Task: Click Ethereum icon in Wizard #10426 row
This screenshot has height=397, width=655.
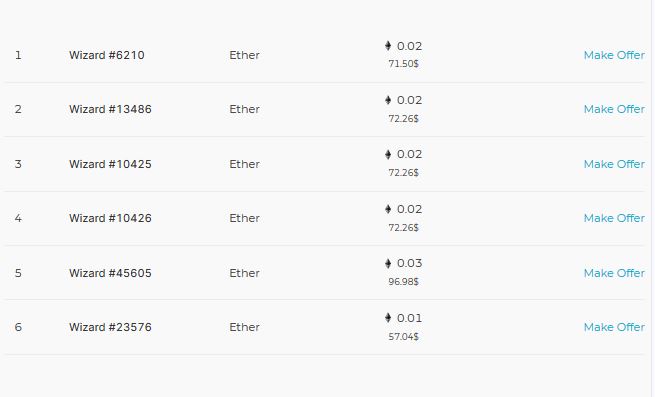Action: 388,209
